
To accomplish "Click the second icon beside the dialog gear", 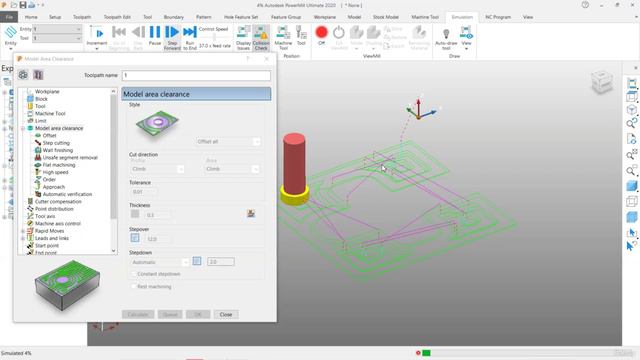I will click(x=38, y=75).
